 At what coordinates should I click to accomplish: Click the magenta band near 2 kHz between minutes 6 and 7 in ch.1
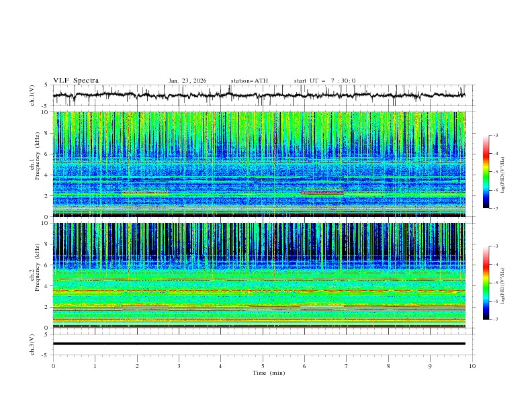tap(322, 193)
